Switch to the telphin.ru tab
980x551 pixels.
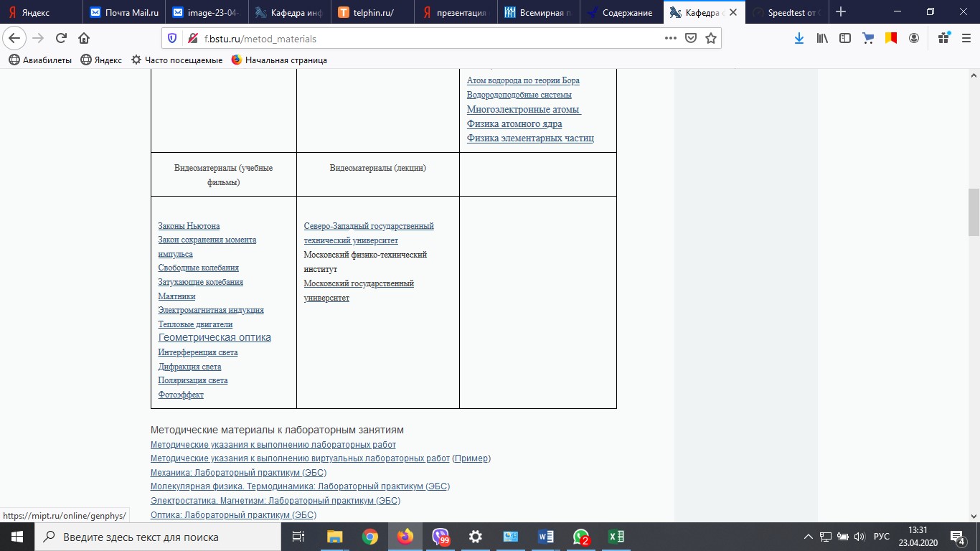click(373, 12)
